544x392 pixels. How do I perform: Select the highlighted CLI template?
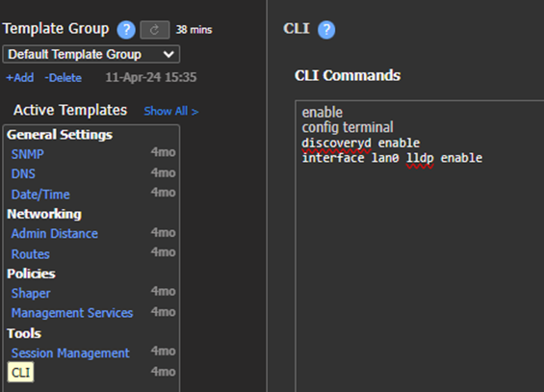click(x=21, y=372)
